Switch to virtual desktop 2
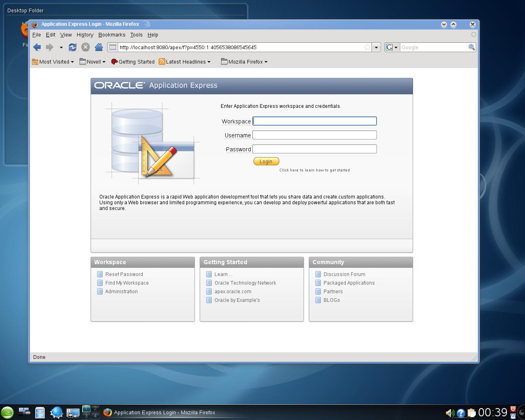 pyautogui.click(x=95, y=409)
